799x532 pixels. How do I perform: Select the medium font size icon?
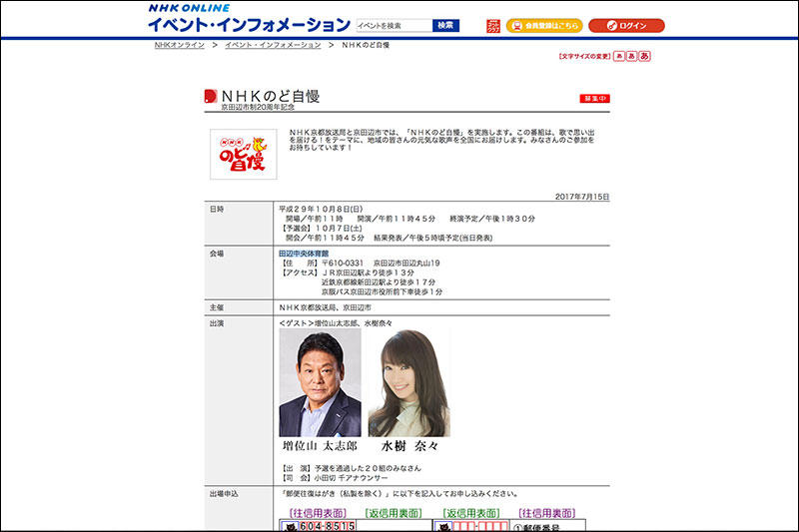(631, 57)
